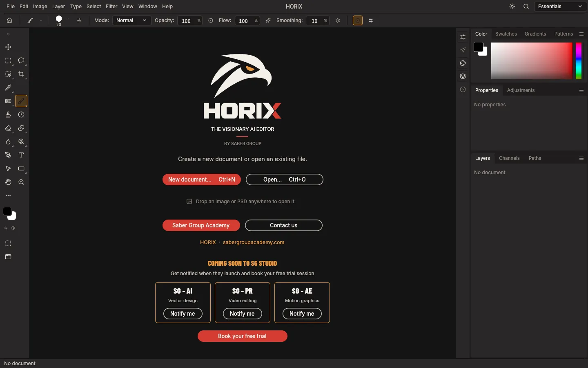Toggle the highlighted orange pressure button
Viewport: 588px width, 368px height.
[358, 20]
